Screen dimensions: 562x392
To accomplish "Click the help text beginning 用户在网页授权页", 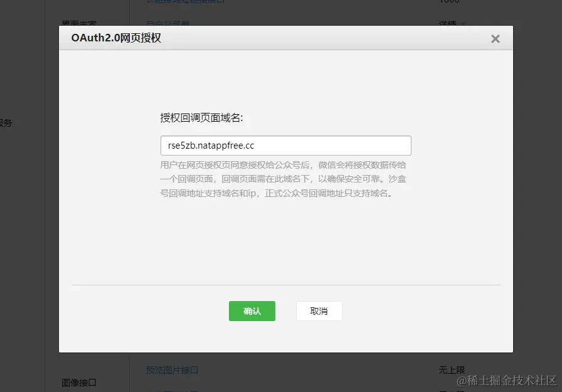I will pyautogui.click(x=283, y=179).
